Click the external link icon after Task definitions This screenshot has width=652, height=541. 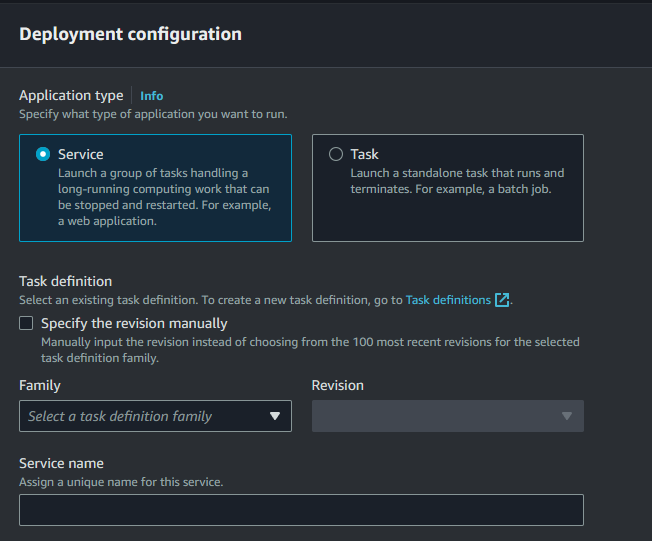point(502,300)
